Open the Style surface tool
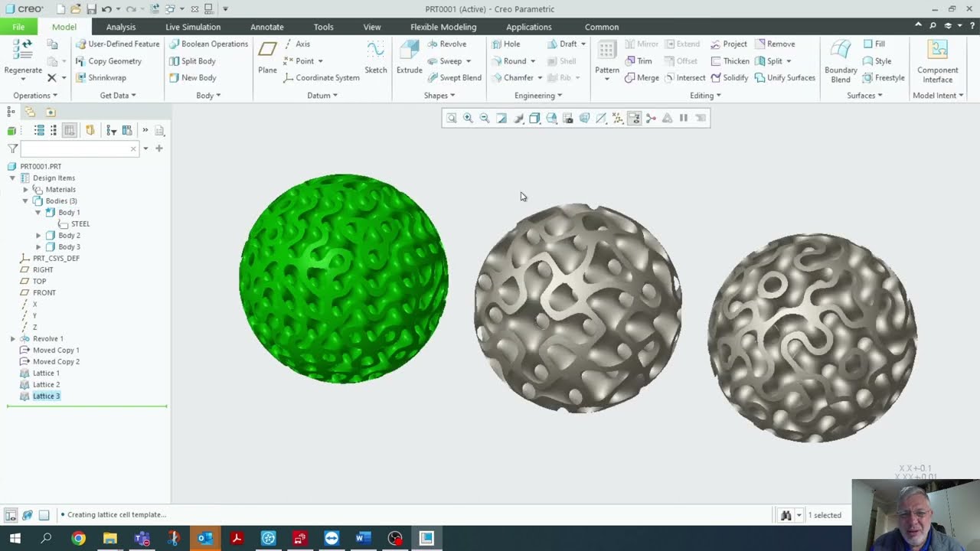 [x=877, y=60]
